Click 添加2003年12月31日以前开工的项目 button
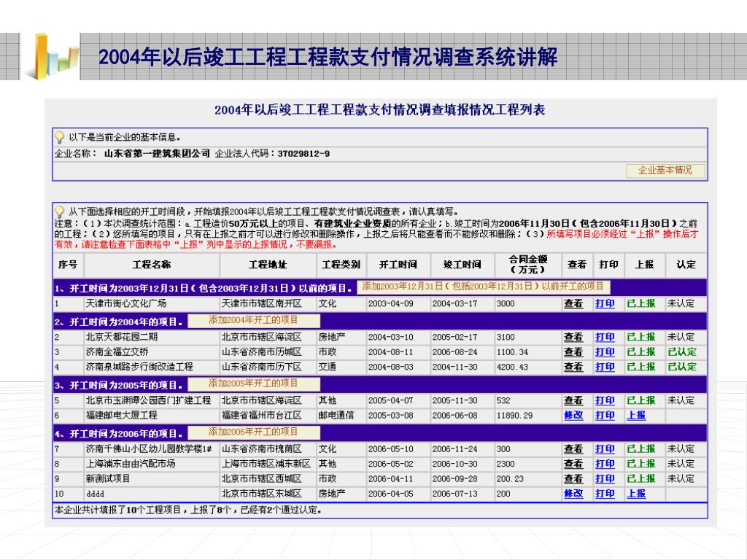The image size is (747, 560). [x=483, y=287]
